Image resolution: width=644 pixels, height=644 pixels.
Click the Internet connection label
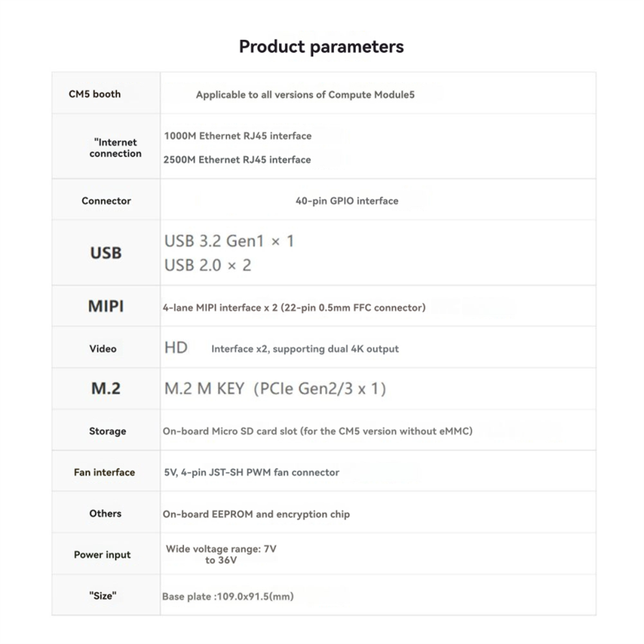(x=115, y=148)
